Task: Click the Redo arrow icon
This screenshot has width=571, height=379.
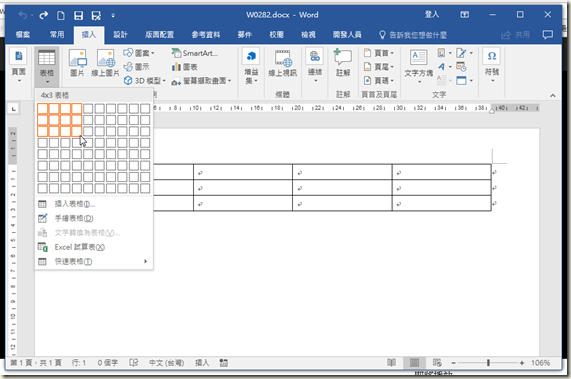Action: pyautogui.click(x=43, y=15)
